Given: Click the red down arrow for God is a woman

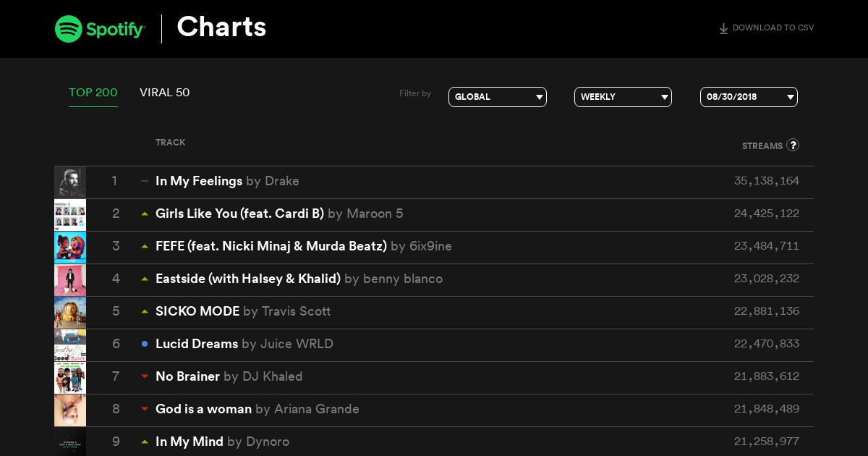Looking at the screenshot, I should (x=145, y=409).
